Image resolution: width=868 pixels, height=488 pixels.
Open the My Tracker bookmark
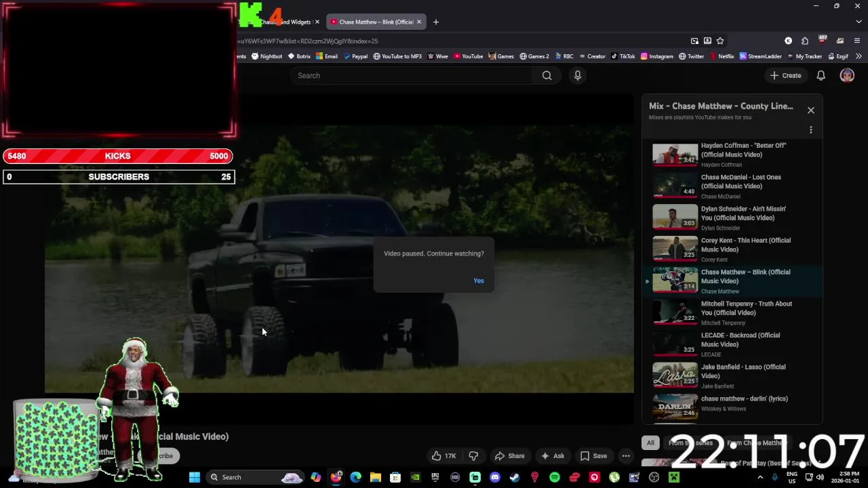tap(804, 56)
